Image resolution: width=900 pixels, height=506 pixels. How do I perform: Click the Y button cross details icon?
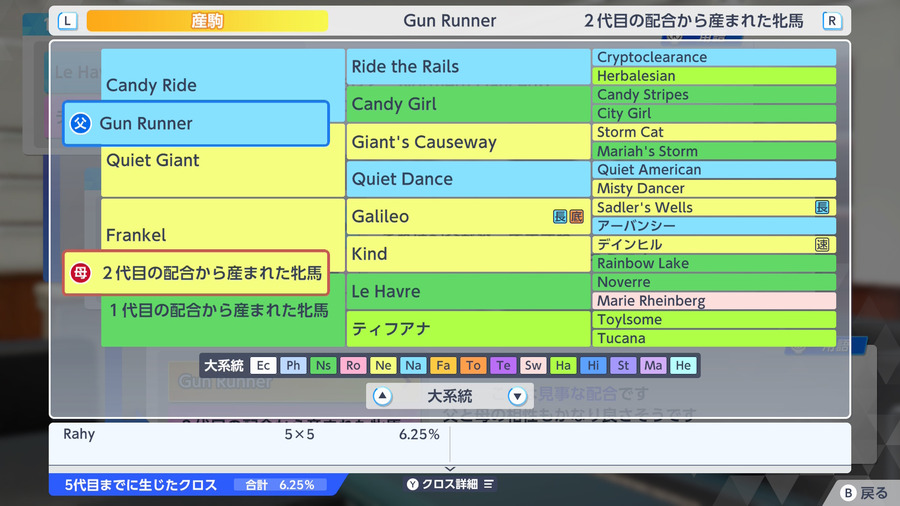click(x=413, y=484)
